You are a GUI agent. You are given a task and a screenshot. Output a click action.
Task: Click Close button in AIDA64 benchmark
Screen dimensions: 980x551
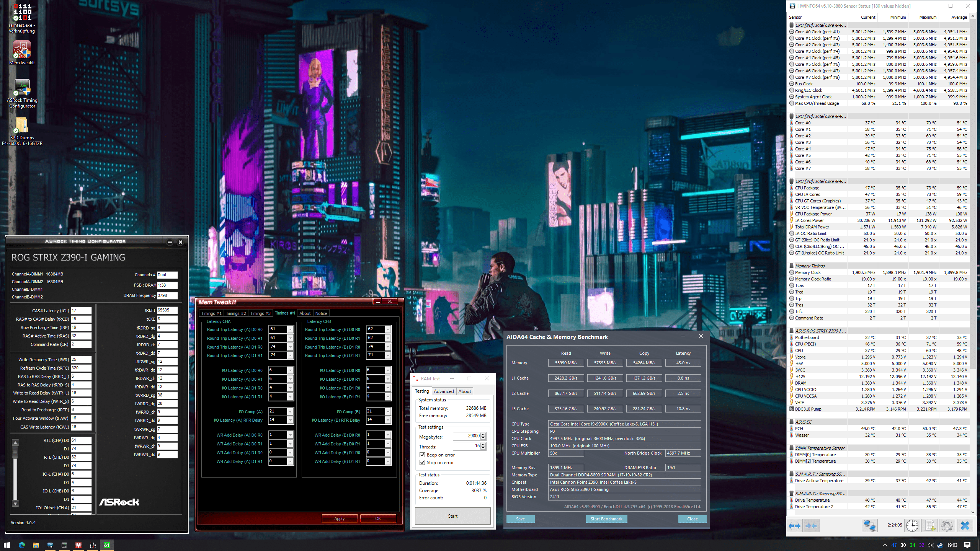[x=692, y=519]
